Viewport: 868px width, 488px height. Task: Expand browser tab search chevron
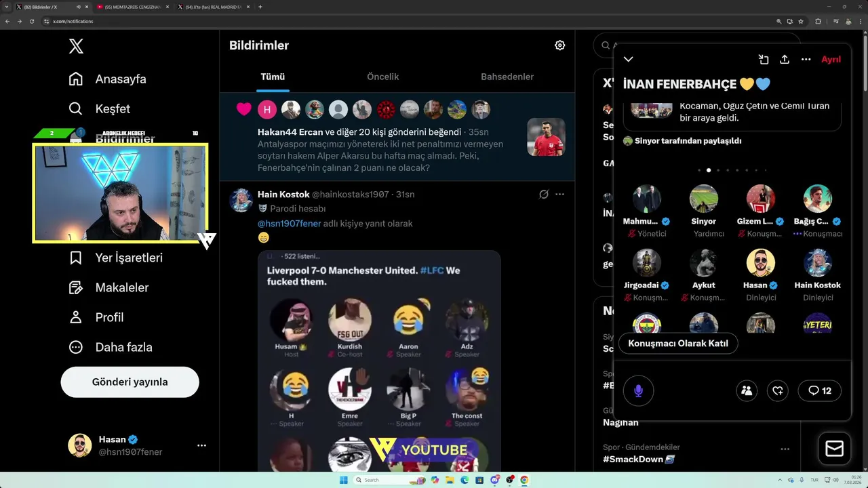coord(6,7)
